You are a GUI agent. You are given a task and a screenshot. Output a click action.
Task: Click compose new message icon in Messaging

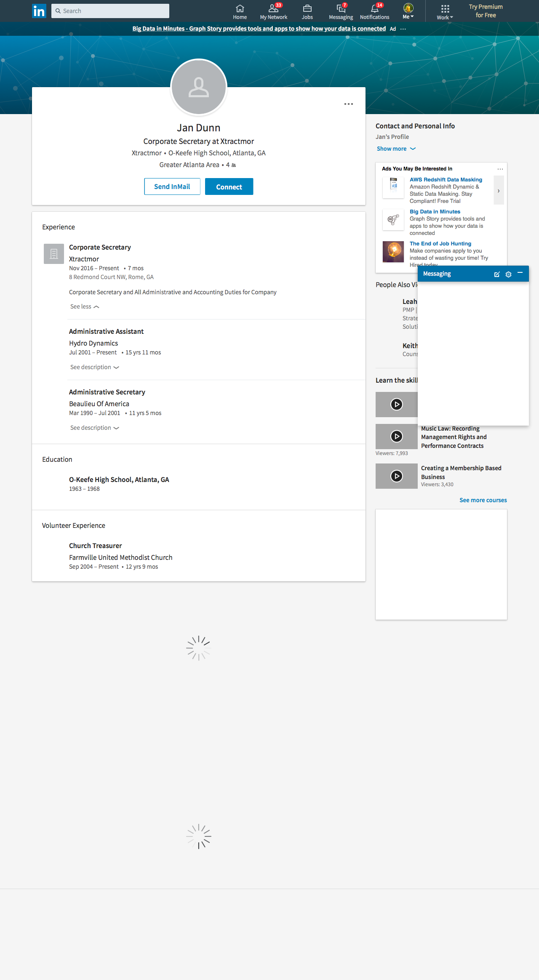point(497,274)
